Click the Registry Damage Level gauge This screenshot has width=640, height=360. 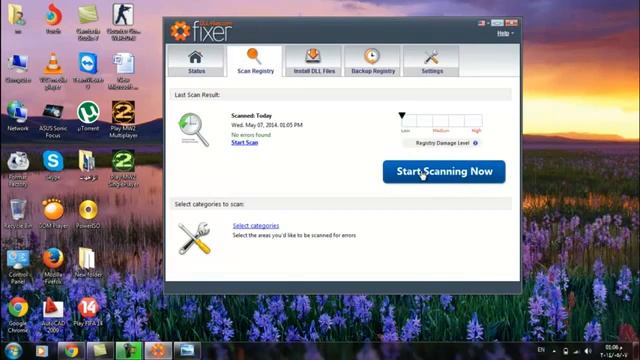(442, 121)
